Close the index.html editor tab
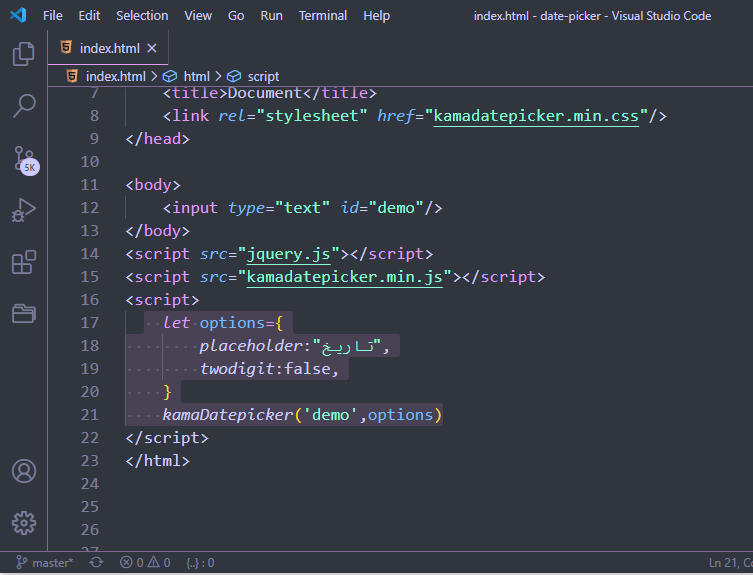This screenshot has width=753, height=575. click(x=152, y=48)
